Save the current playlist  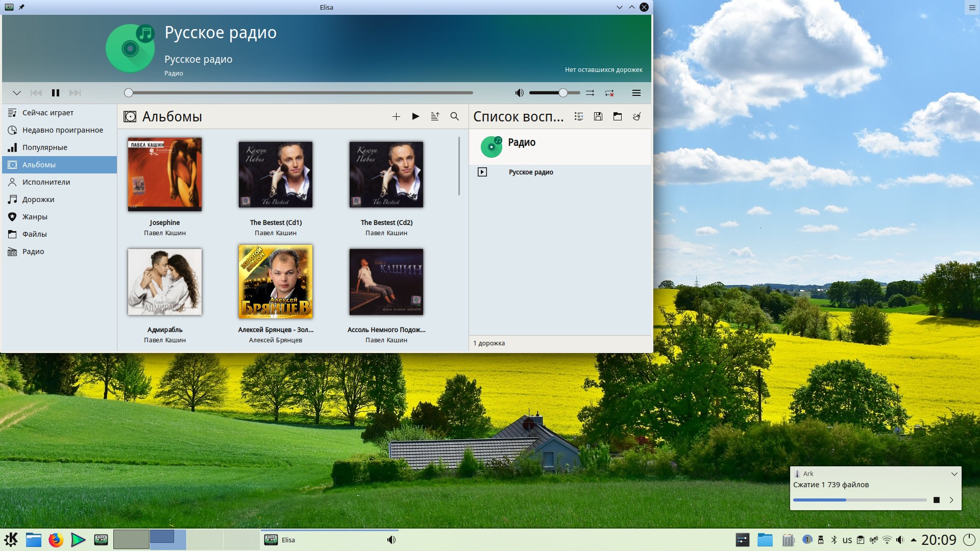coord(598,117)
